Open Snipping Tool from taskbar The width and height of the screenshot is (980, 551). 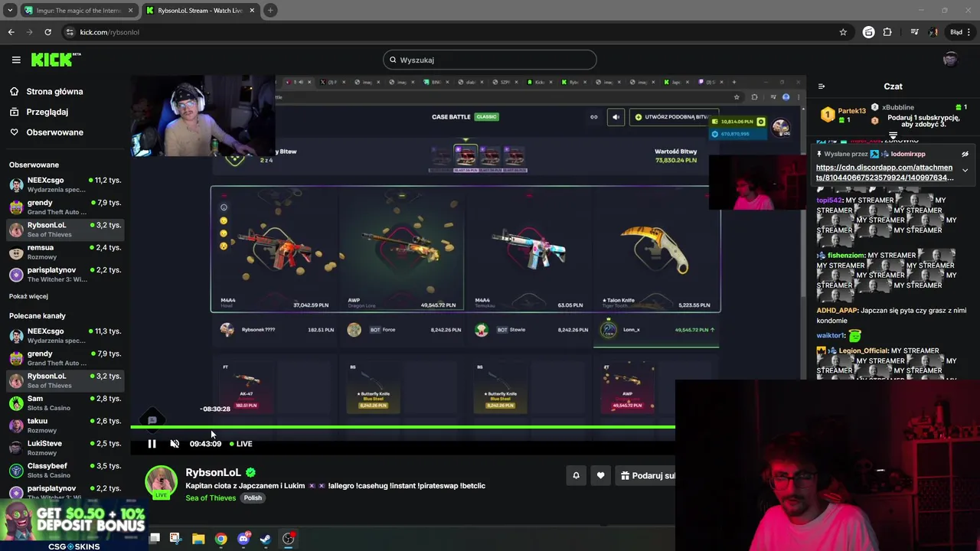[175, 539]
